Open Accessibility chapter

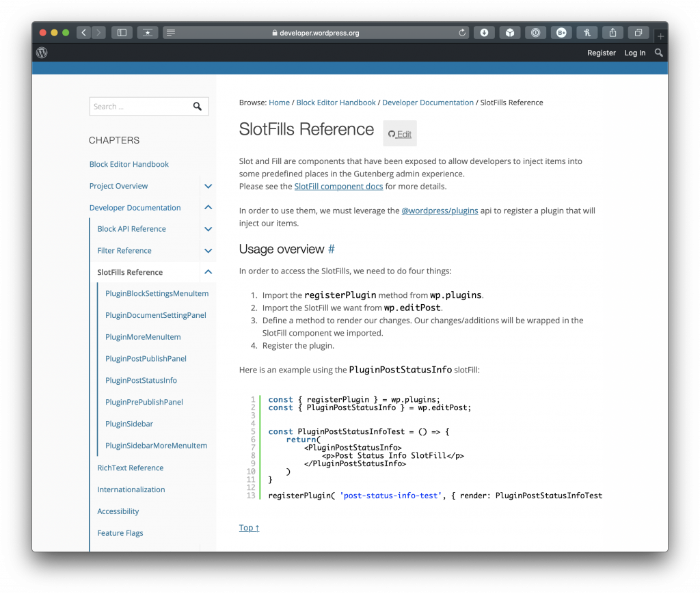118,511
